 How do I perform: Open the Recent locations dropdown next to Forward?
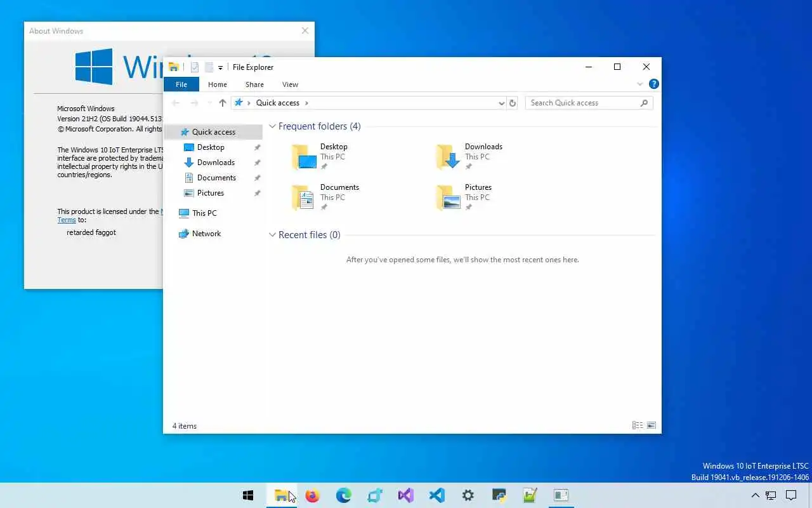pyautogui.click(x=209, y=103)
